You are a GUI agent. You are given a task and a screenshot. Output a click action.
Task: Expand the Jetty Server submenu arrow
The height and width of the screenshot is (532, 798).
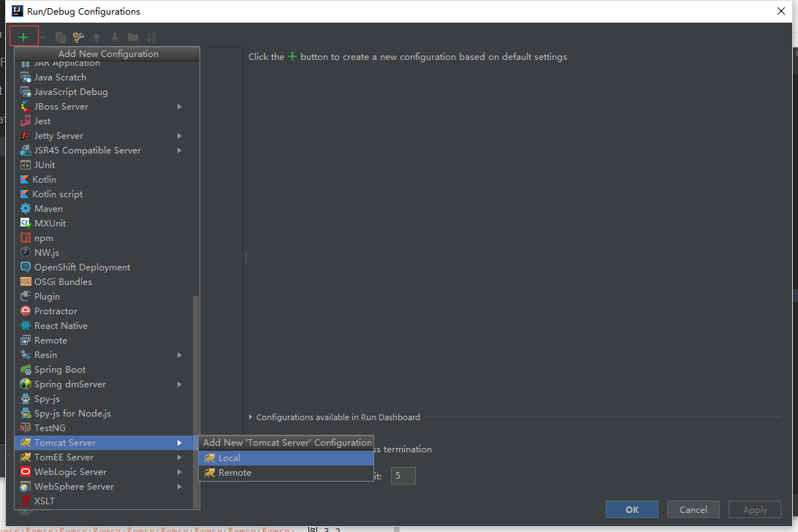tap(179, 136)
